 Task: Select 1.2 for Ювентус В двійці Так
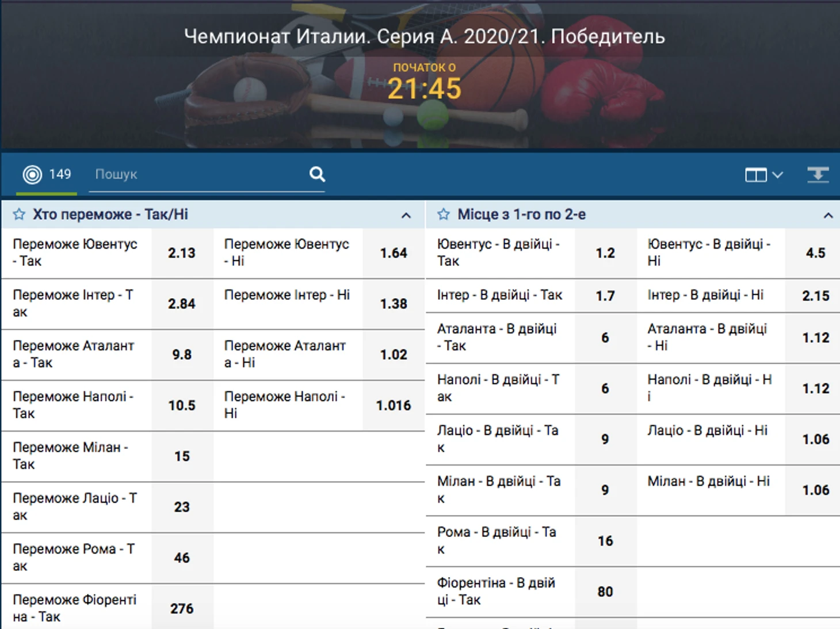(605, 253)
